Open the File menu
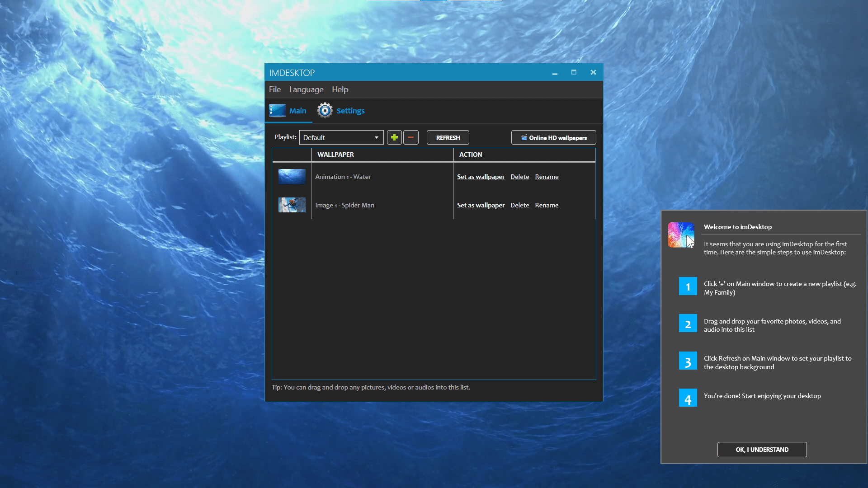 point(274,89)
